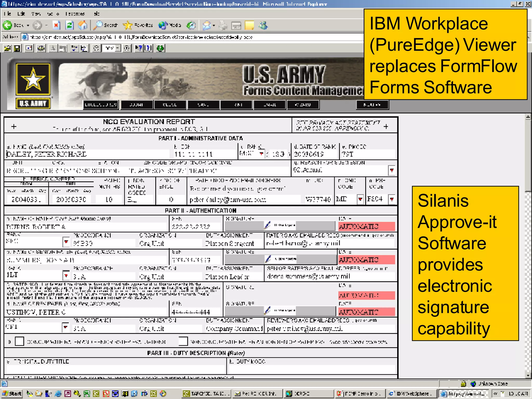Open the Home page via the house icon
The width and height of the screenshot is (532, 399).
83,25
